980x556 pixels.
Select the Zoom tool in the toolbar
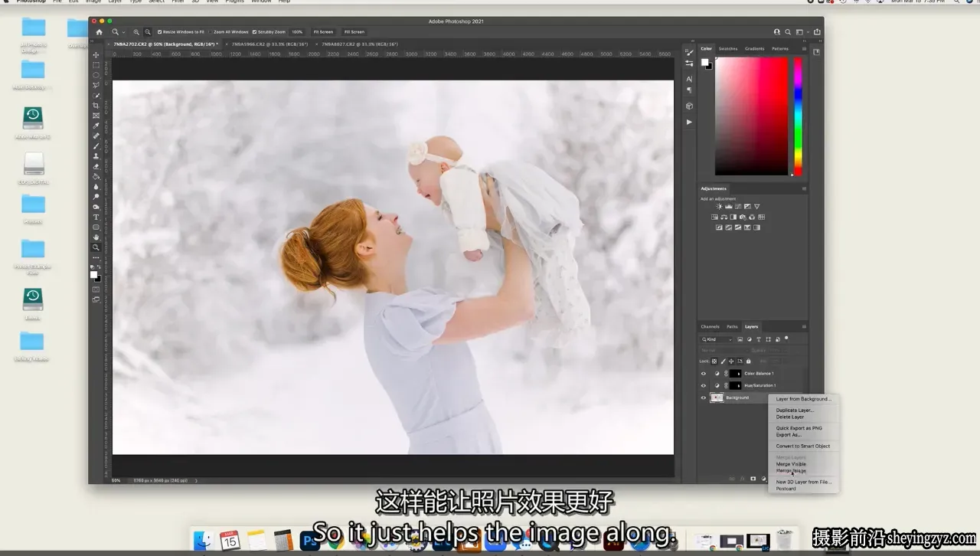click(96, 247)
